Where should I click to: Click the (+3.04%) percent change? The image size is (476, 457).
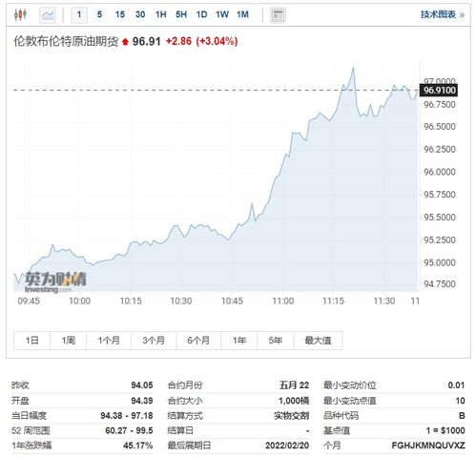pyautogui.click(x=217, y=41)
